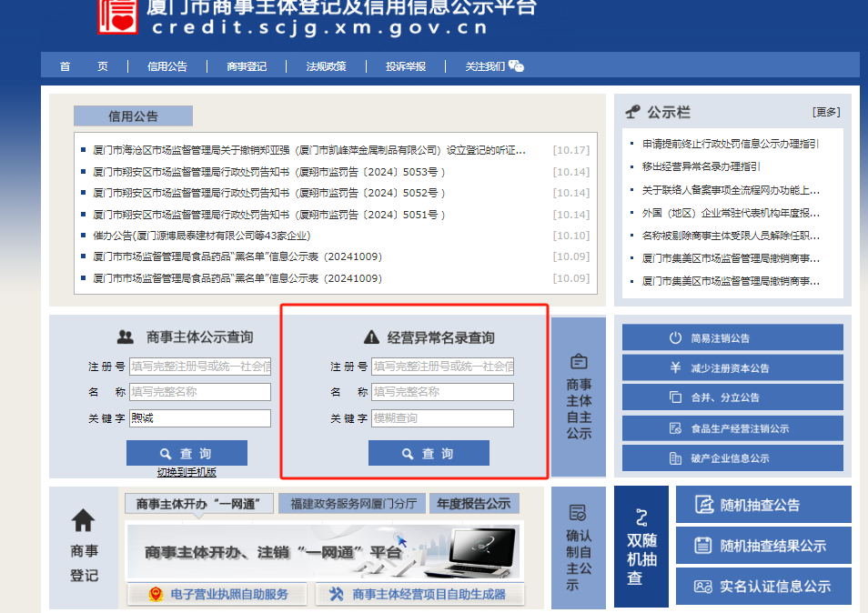Click the yen icon on 减少注册资本公告
Screen dimensions: 868x613
pyautogui.click(x=675, y=367)
